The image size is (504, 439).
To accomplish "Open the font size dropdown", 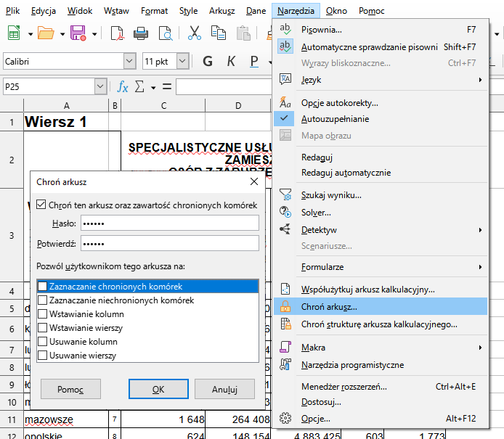I will tap(182, 62).
